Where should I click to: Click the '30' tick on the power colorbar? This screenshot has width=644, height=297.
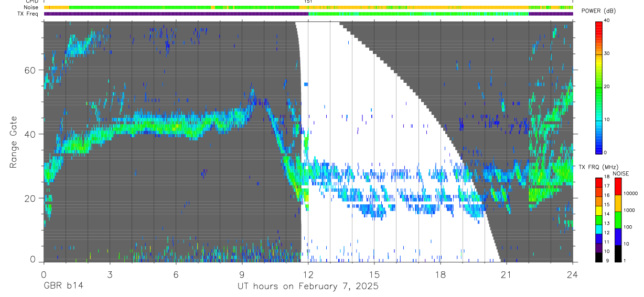pos(608,54)
